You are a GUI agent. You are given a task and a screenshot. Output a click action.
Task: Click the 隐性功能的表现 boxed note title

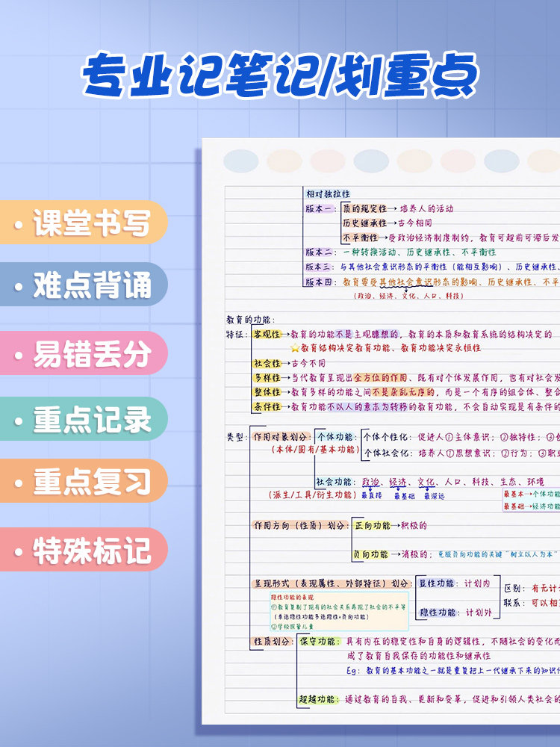coord(293,597)
